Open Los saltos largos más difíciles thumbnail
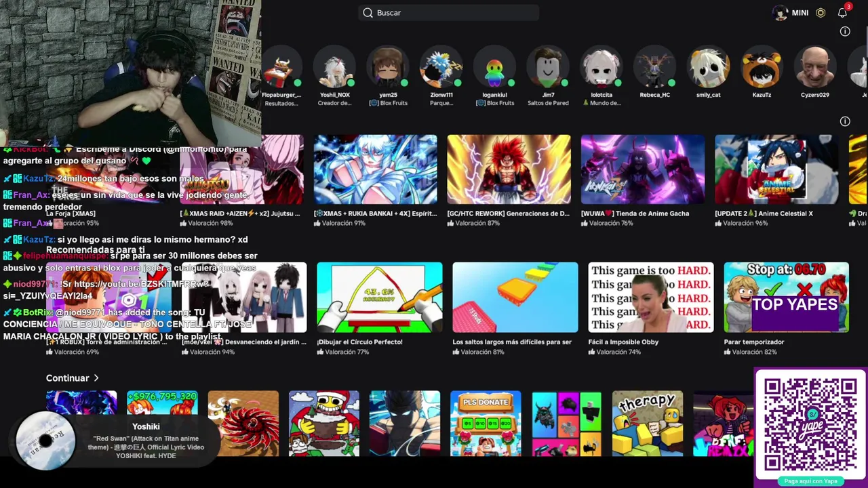This screenshot has height=488, width=868. pyautogui.click(x=515, y=298)
